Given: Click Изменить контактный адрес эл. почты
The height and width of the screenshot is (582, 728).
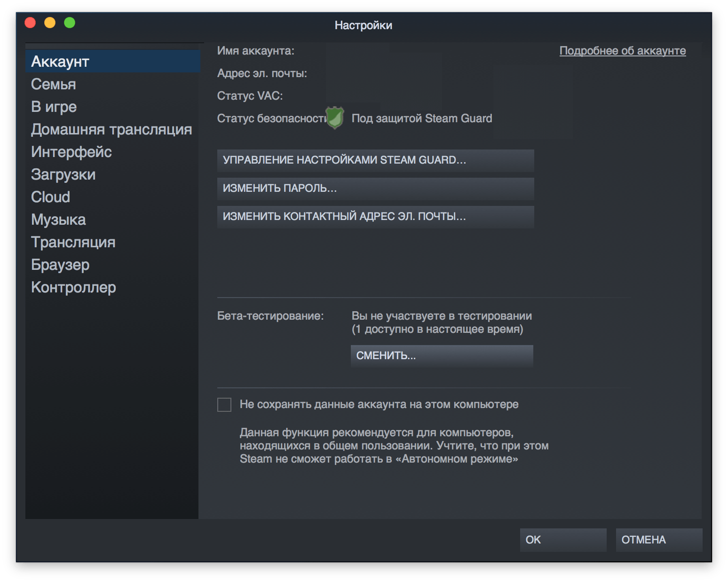Looking at the screenshot, I should pyautogui.click(x=375, y=217).
